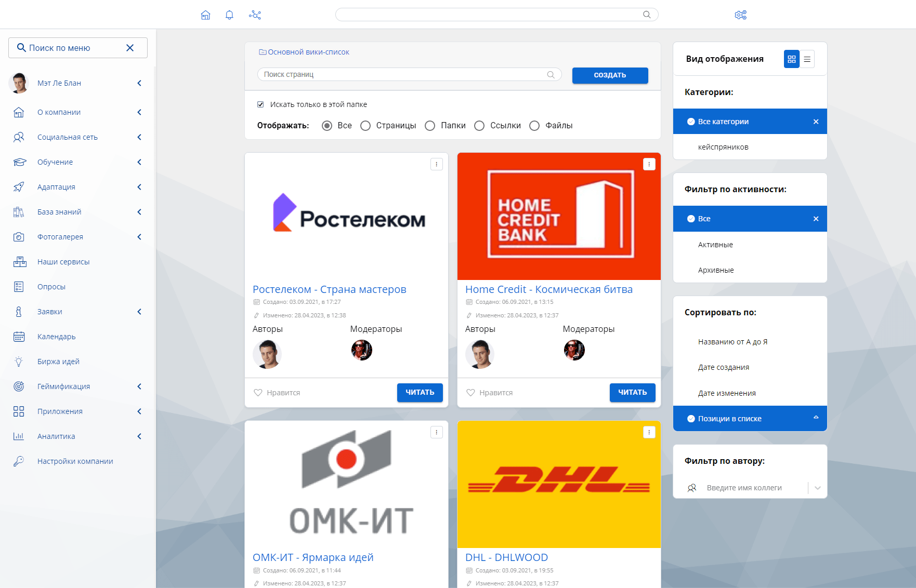916x588 pixels.
Task: Click ЧИТАТЬ on Home Credit card
Action: tap(632, 393)
